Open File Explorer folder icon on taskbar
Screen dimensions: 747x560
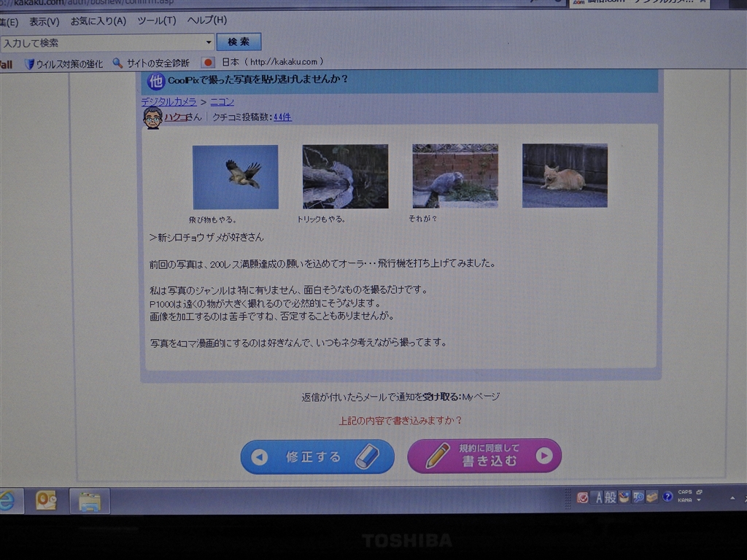point(90,501)
